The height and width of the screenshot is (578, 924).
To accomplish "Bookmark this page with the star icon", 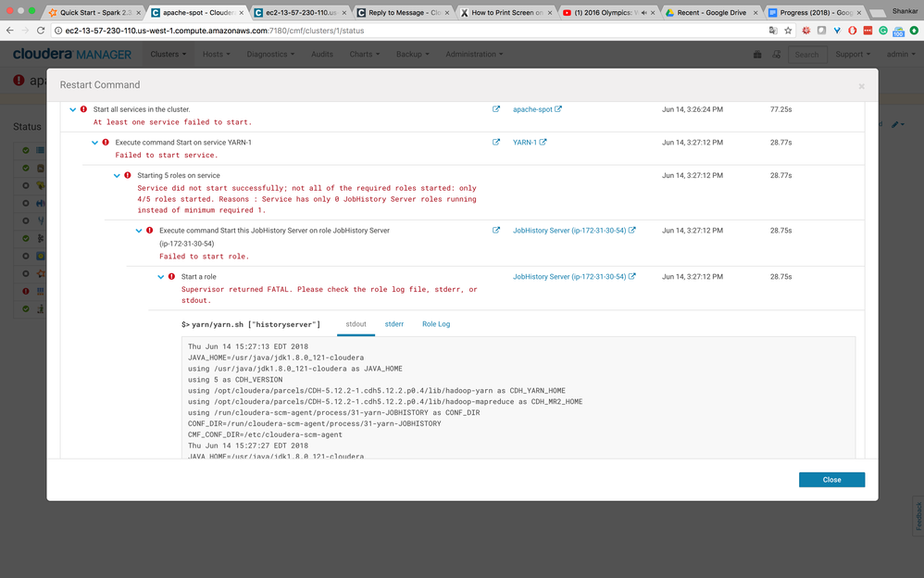I will coord(789,31).
